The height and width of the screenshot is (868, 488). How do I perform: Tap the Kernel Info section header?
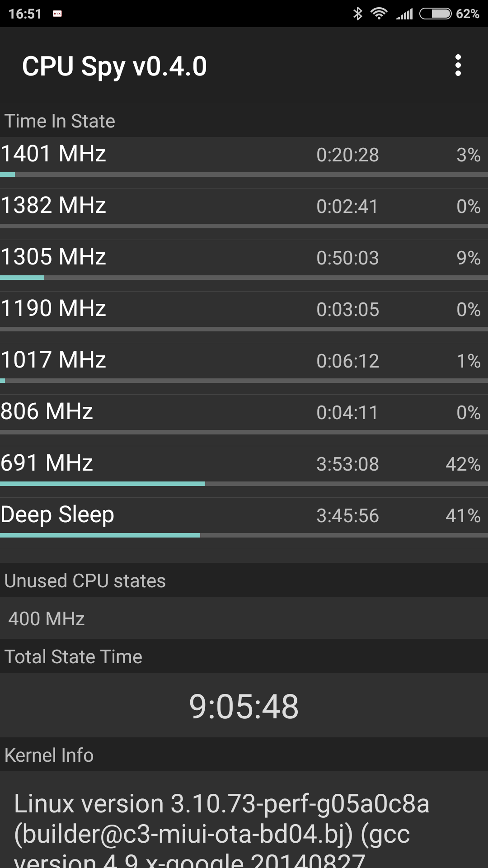[x=49, y=755]
